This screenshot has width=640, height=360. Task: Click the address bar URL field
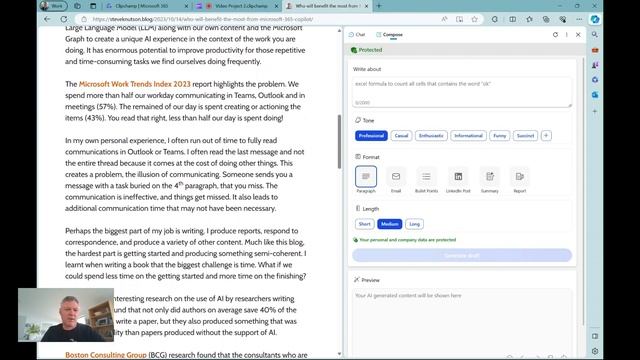[261, 19]
